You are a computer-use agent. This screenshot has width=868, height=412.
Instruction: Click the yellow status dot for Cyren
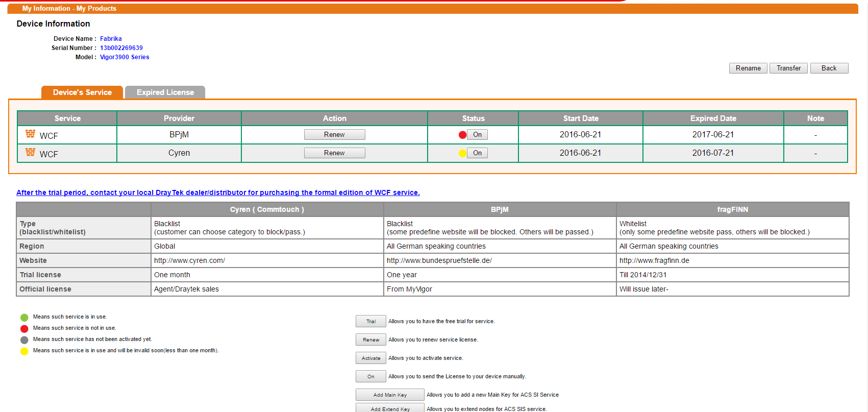[462, 153]
